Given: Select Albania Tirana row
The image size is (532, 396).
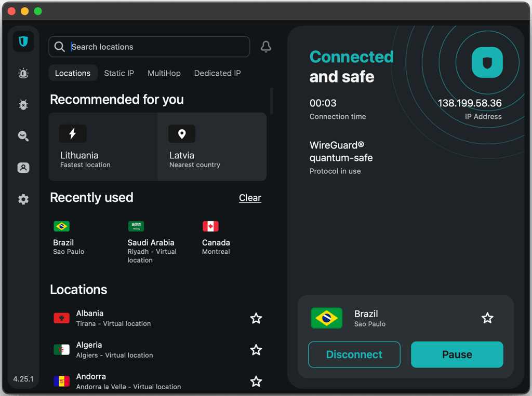Looking at the screenshot, I should pos(158,318).
